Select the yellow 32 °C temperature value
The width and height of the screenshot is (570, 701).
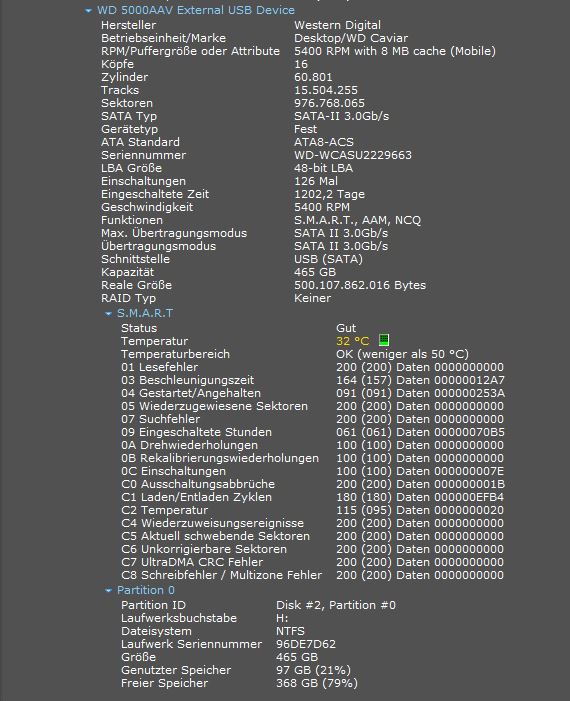pos(352,341)
